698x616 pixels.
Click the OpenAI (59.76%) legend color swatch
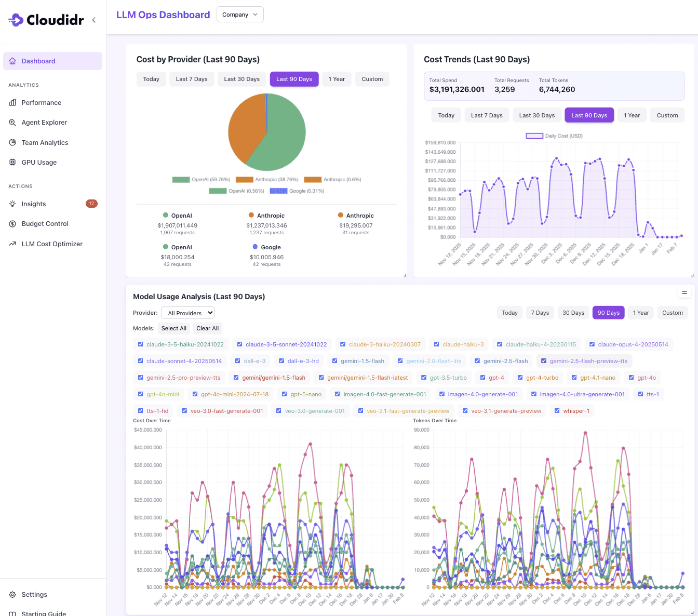[x=181, y=180]
